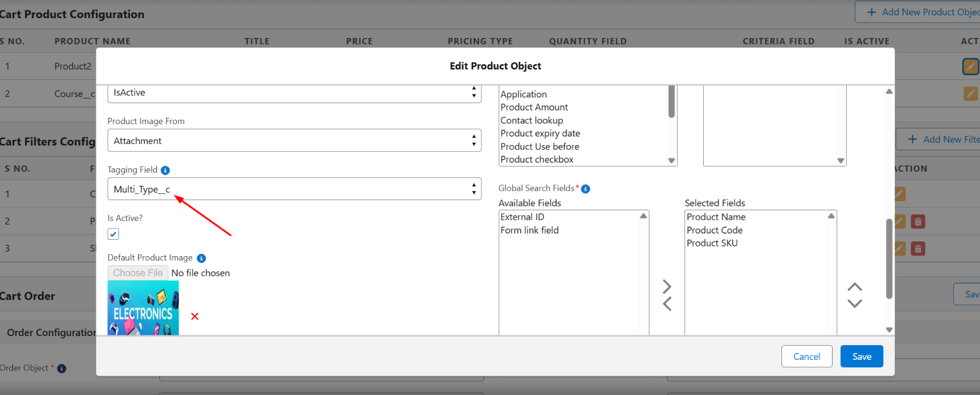The height and width of the screenshot is (395, 980).
Task: Remove the electronics image with red X
Action: [x=195, y=316]
